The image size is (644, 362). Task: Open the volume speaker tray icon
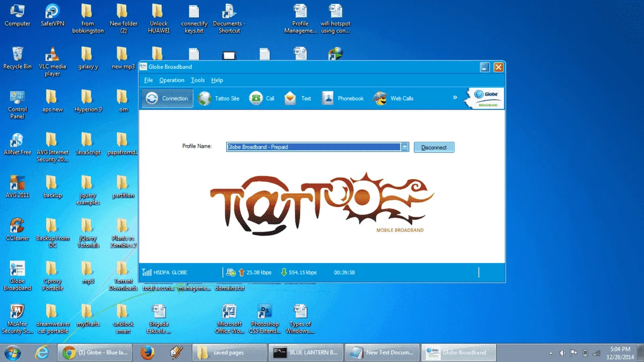562,353
